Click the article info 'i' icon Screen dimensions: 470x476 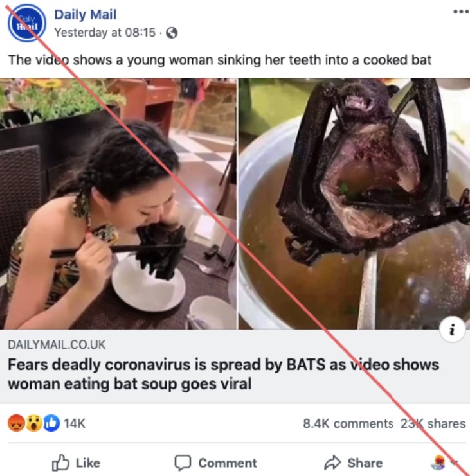pyautogui.click(x=453, y=330)
